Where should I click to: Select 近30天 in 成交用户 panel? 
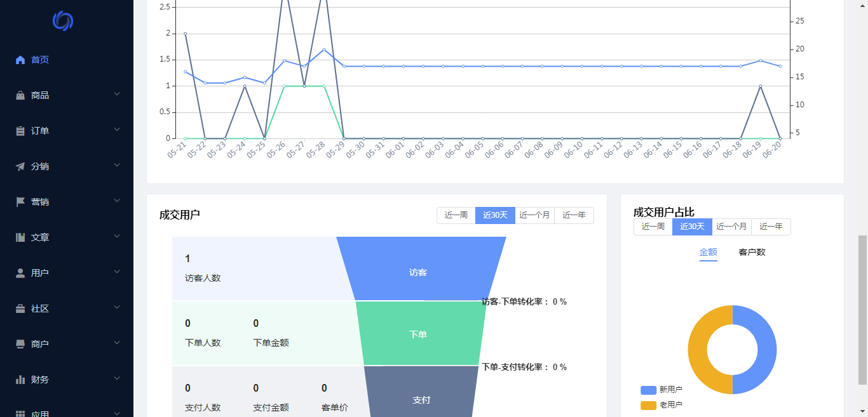point(495,215)
